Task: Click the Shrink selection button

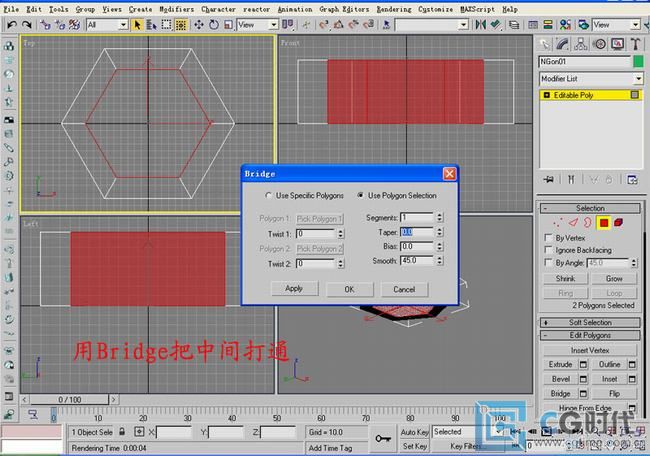Action: pyautogui.click(x=565, y=279)
